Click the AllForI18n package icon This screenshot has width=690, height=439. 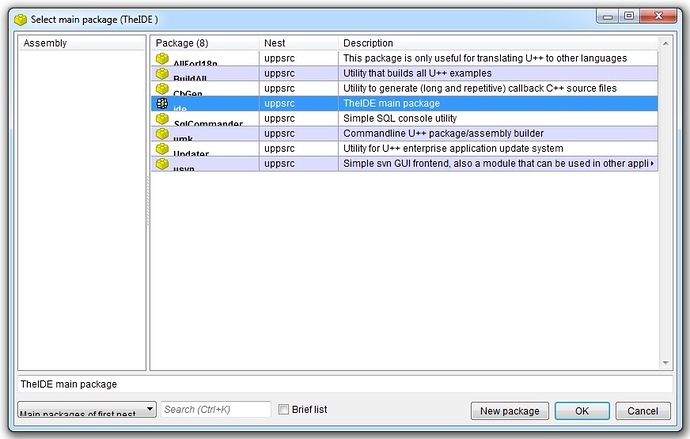(162, 58)
